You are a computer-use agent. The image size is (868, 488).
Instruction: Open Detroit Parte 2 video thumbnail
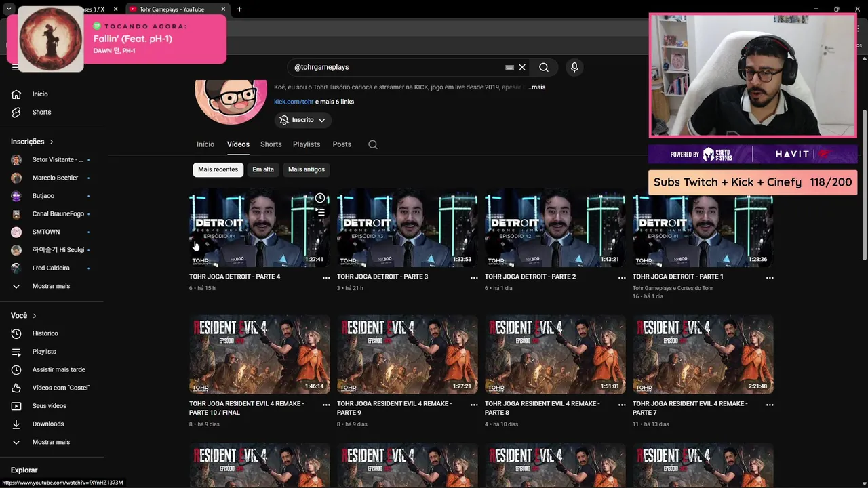(x=555, y=228)
